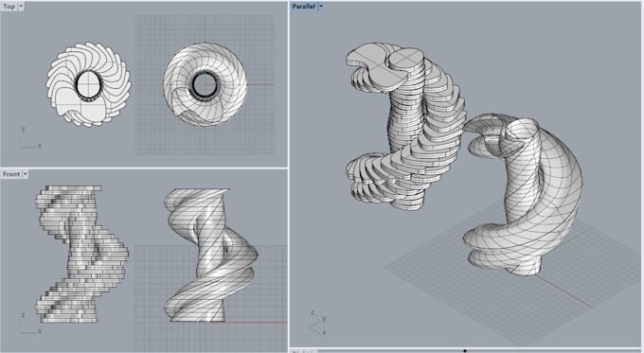Click the x-y axis indicator in Top viewport
644x353 pixels.
tap(30, 137)
